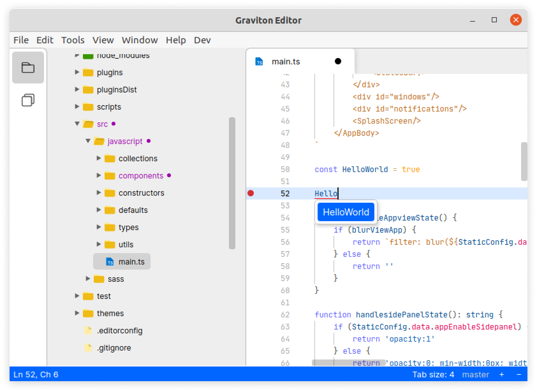This screenshot has height=392, width=537.
Task: Click the TS file icon beside main.ts in tree
Action: 110,262
